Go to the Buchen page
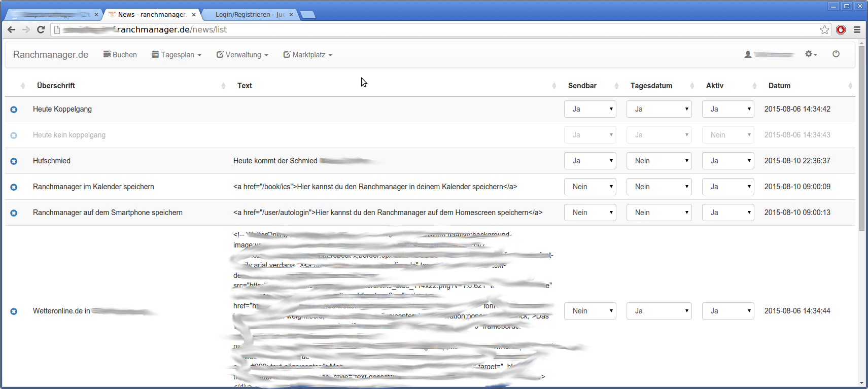Screen dimensions: 868x389 (120, 55)
